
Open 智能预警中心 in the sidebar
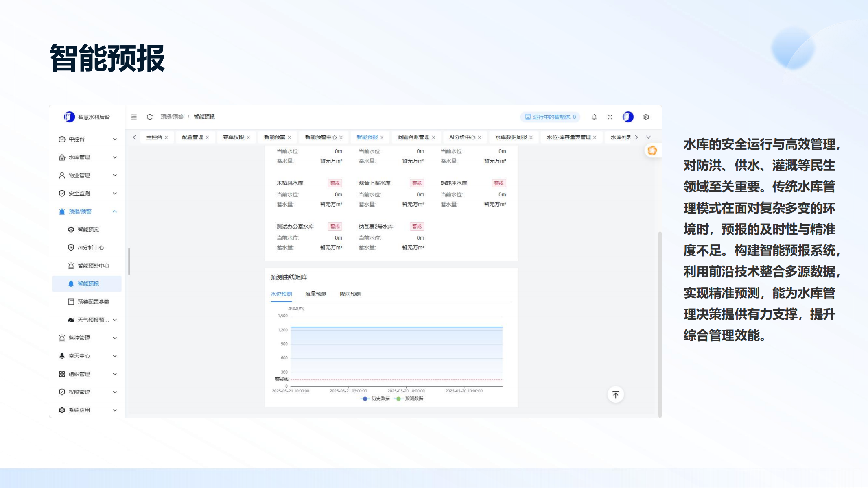[x=93, y=266]
